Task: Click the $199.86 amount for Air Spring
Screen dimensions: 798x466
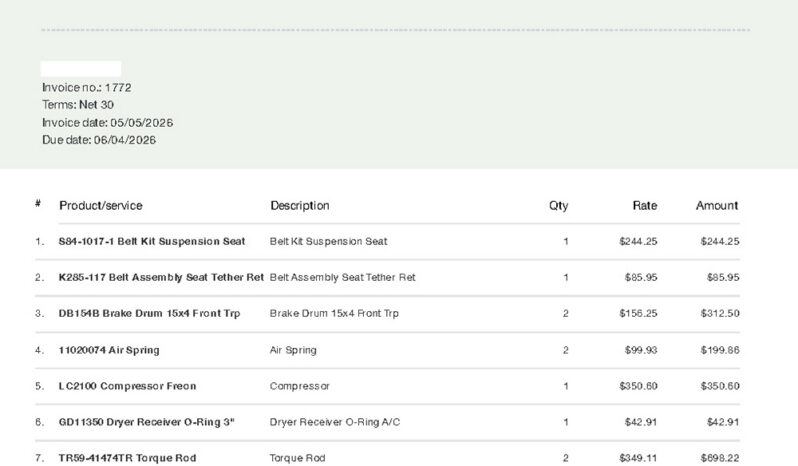Action: 720,350
